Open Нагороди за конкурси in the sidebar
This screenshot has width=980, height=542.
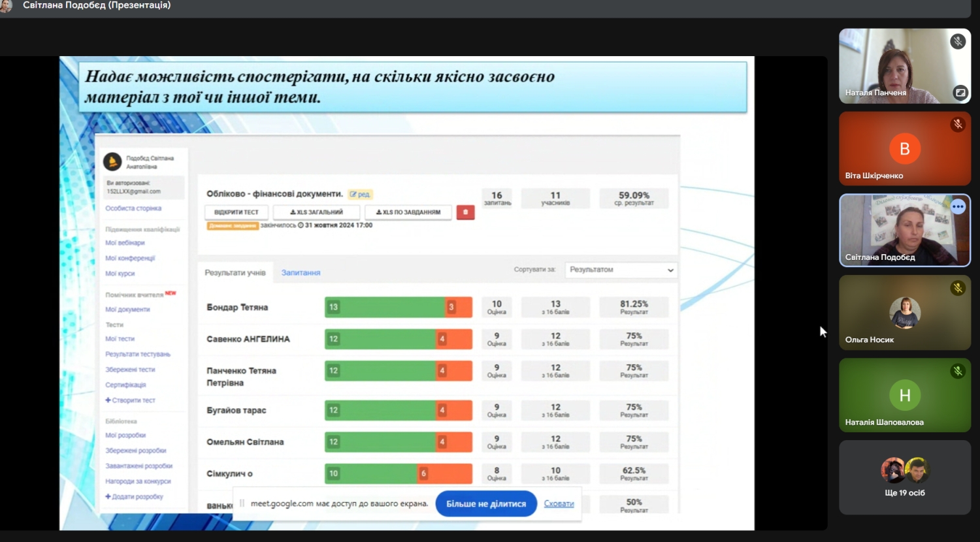click(x=138, y=481)
